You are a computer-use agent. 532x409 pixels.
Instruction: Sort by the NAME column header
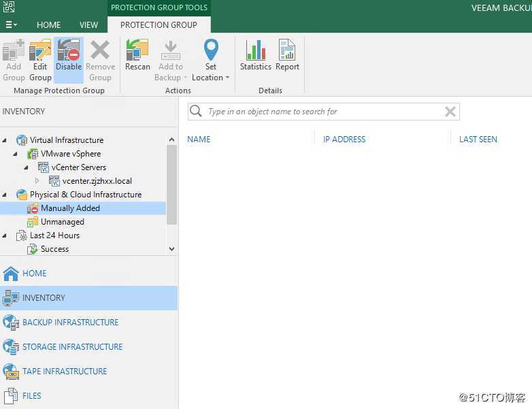[199, 139]
